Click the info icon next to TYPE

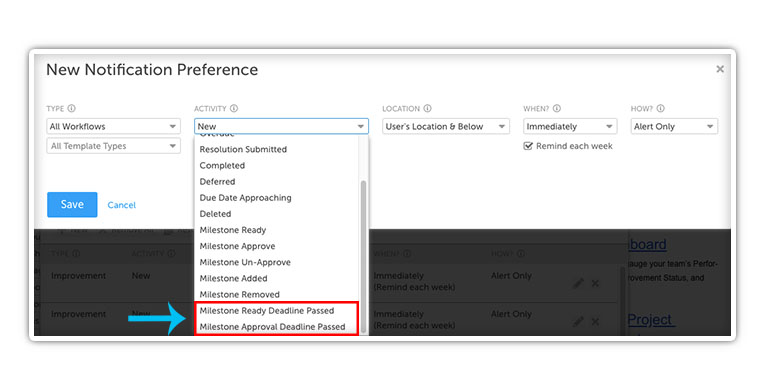pos(71,108)
